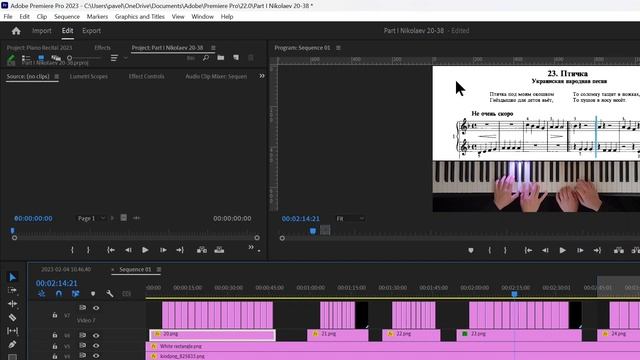
Task: Click New Item icon in Project panel
Action: click(236, 58)
